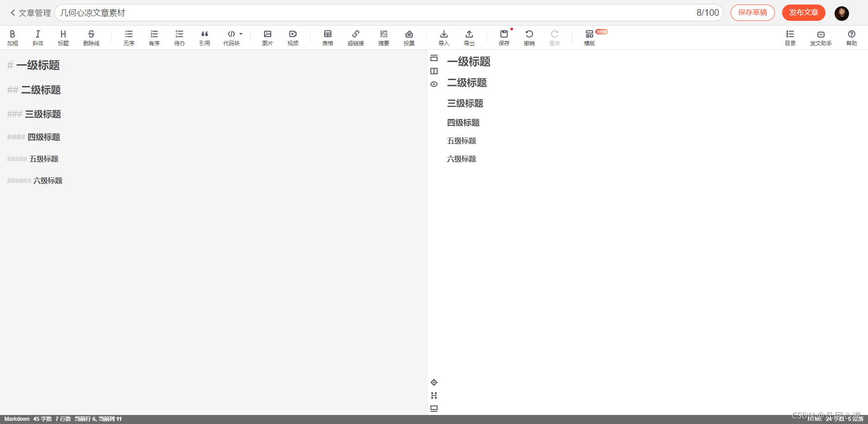The width and height of the screenshot is (868, 424).
Task: Add an article summary (摘要)
Action: [384, 38]
